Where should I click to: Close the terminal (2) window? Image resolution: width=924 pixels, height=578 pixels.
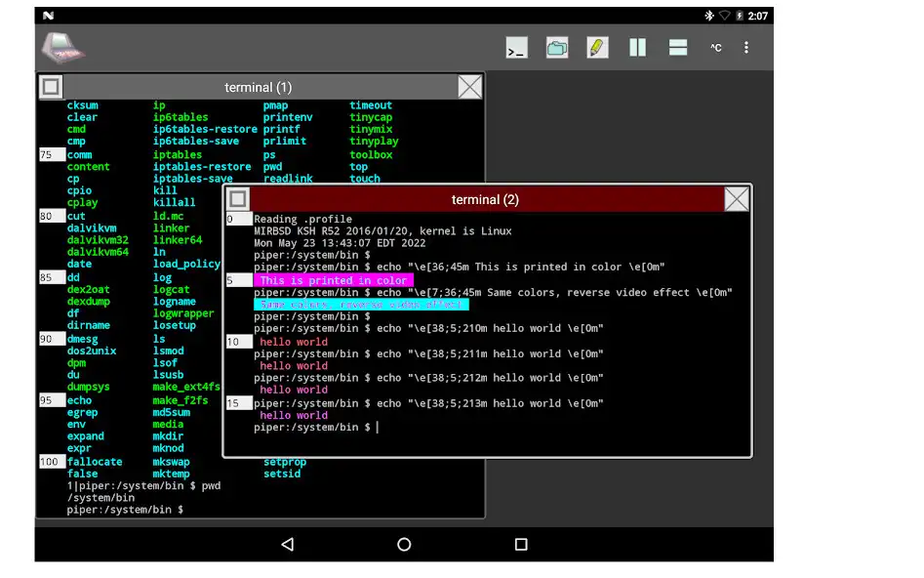737,199
